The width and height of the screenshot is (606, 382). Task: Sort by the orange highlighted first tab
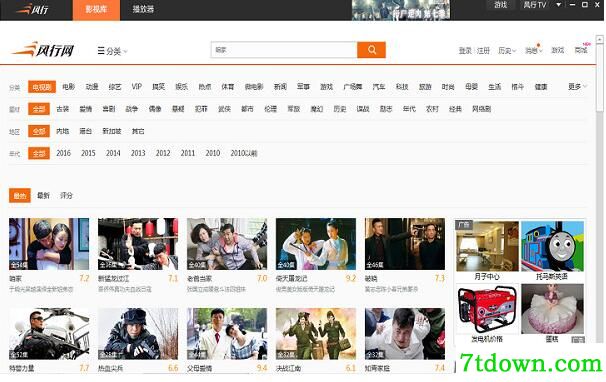(x=20, y=196)
